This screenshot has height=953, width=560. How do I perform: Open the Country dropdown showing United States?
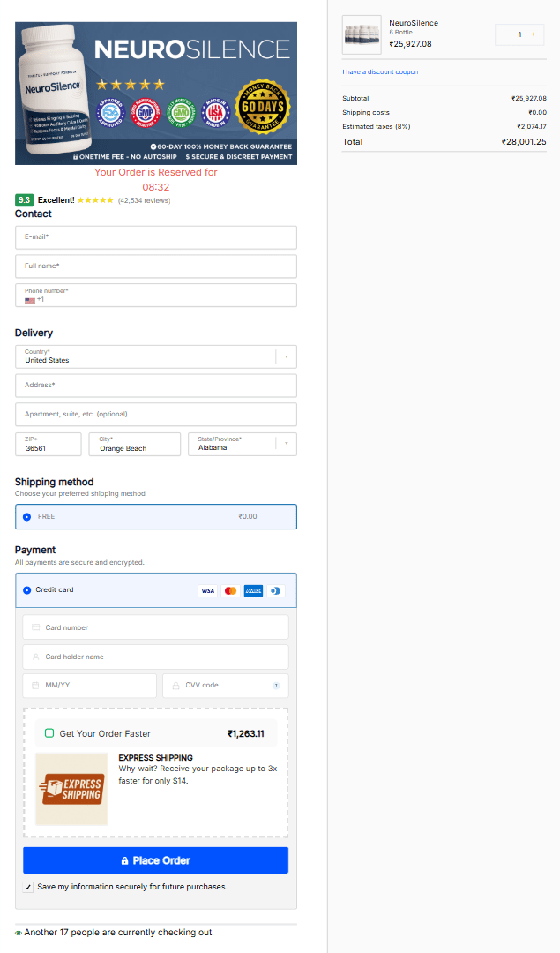point(285,356)
